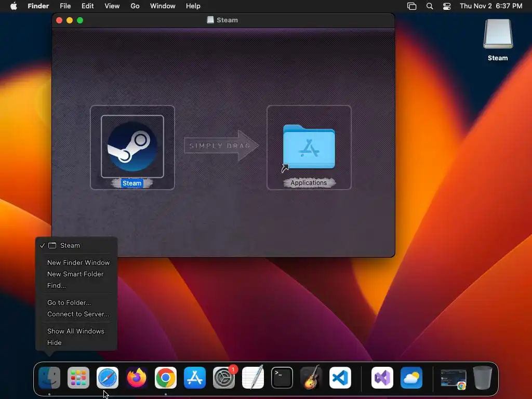Minimize the Steam installer window
The width and height of the screenshot is (532, 399).
(x=70, y=20)
